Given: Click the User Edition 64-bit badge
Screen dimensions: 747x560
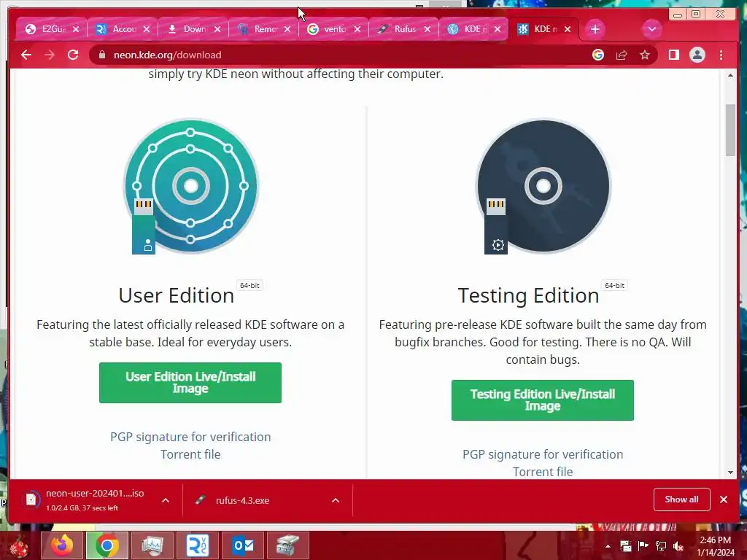Looking at the screenshot, I should coord(249,285).
